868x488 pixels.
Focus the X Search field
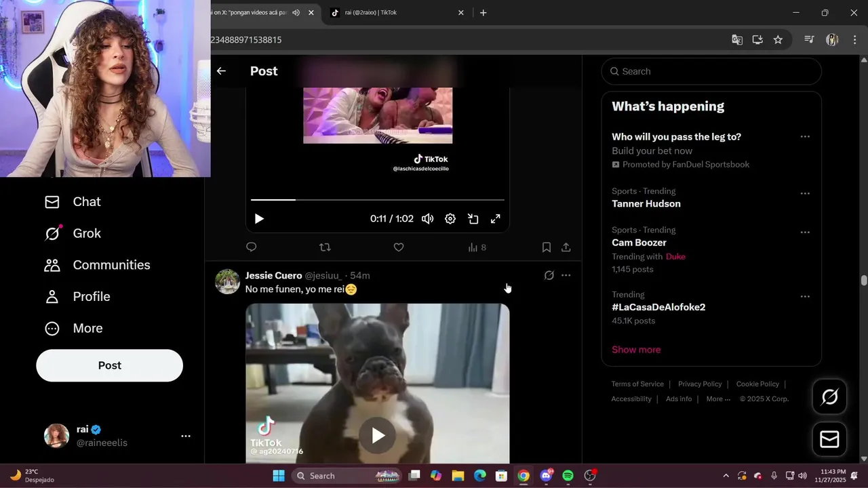click(711, 71)
